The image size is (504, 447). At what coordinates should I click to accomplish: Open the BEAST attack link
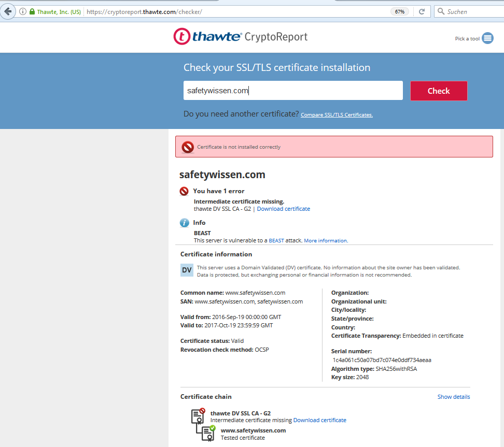pos(276,240)
